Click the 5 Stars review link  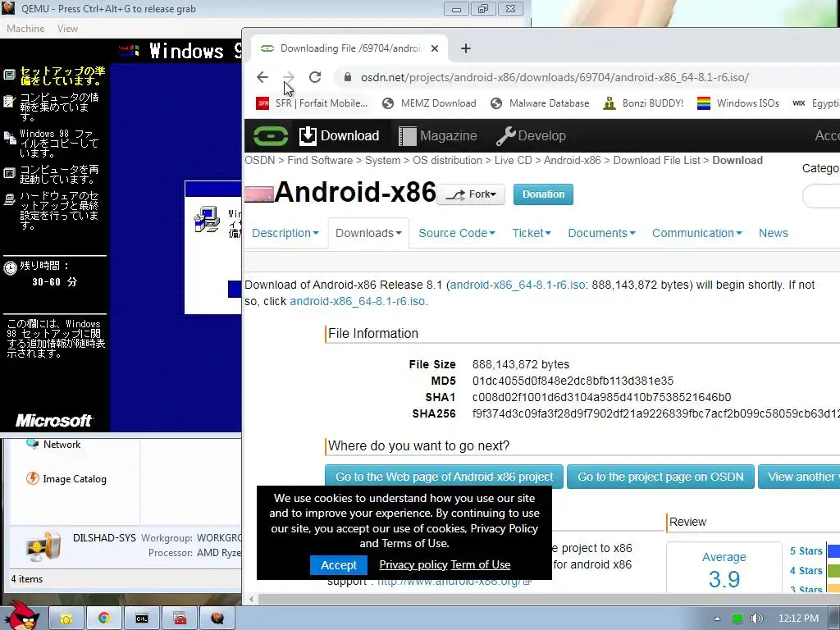point(806,550)
